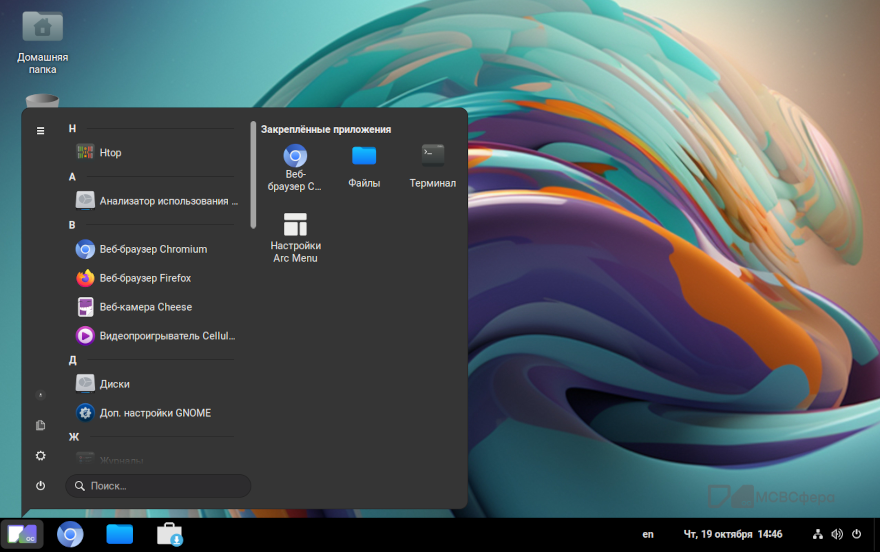Click the power icon in Arc Menu sidebar
The height and width of the screenshot is (552, 880).
[40, 486]
